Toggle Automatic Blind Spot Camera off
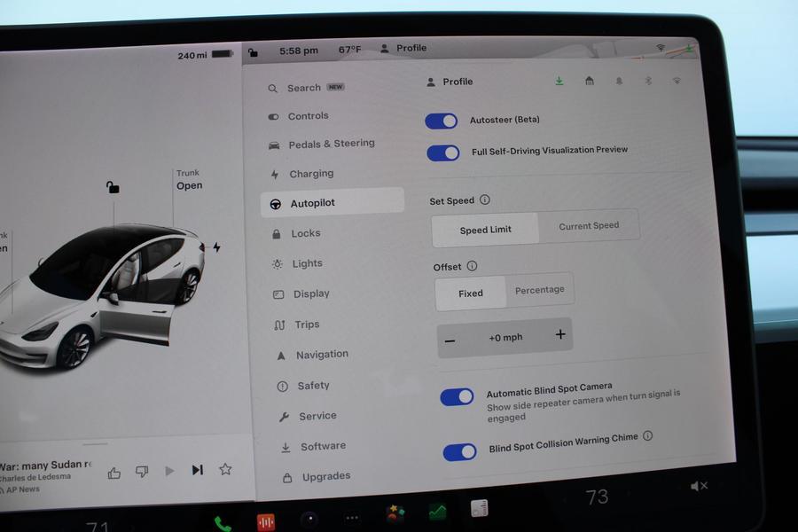Screen dimensions: 798x532 (458, 397)
